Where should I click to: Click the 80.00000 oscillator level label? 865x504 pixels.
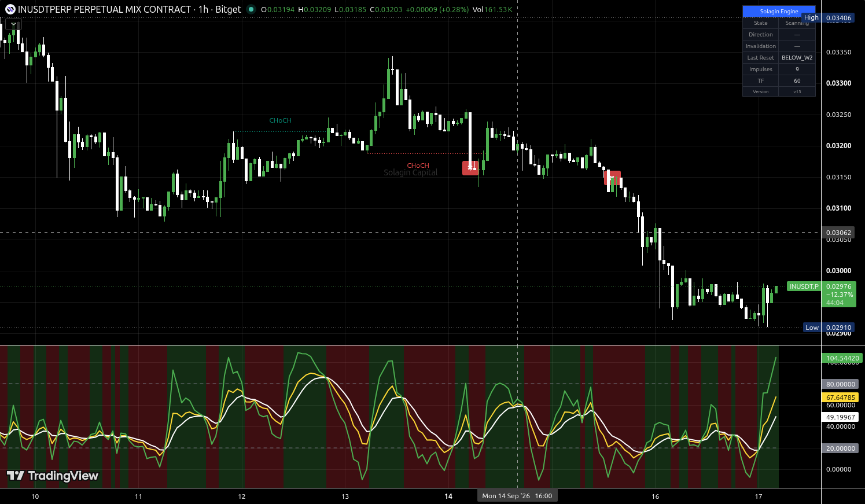coord(840,384)
